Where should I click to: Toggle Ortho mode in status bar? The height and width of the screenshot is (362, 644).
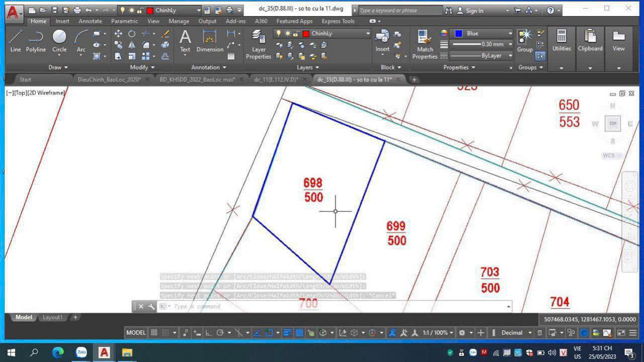tap(208, 333)
